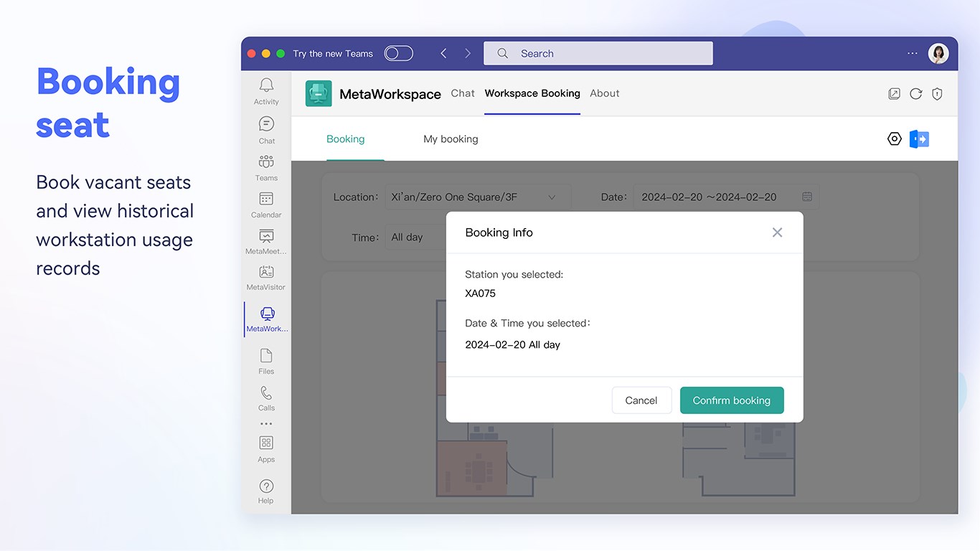Screen dimensions: 980x551
Task: Click the MetaWorkspace app title
Action: 390,94
